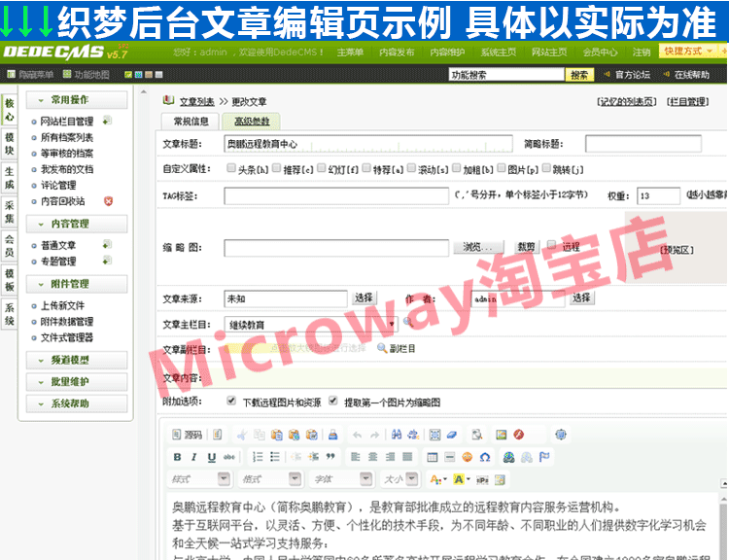Insert Flash object icon
729x560 pixels.
click(519, 435)
